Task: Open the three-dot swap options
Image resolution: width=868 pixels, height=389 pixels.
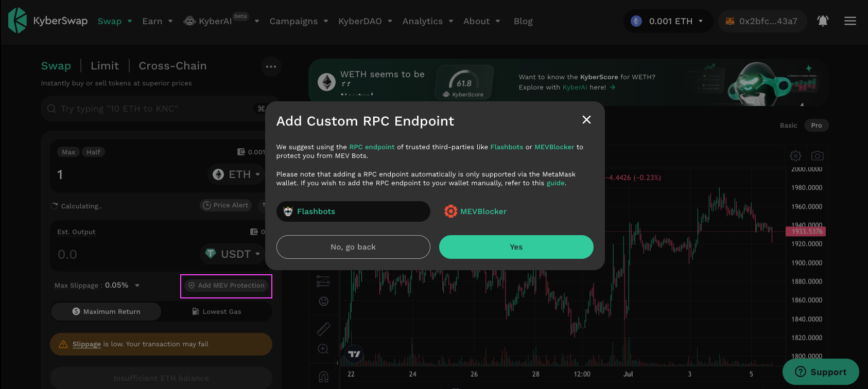Action: tap(271, 66)
